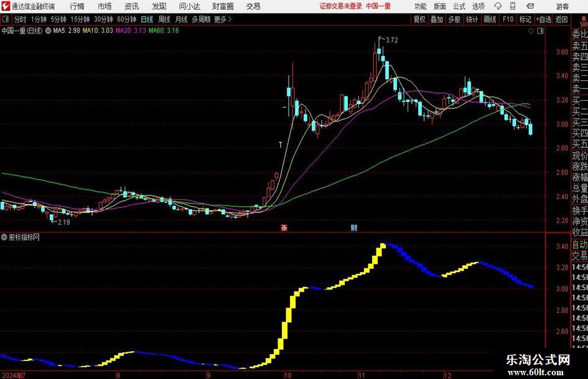Click the 2.19 low price label
This screenshot has height=379, width=588.
63,222
